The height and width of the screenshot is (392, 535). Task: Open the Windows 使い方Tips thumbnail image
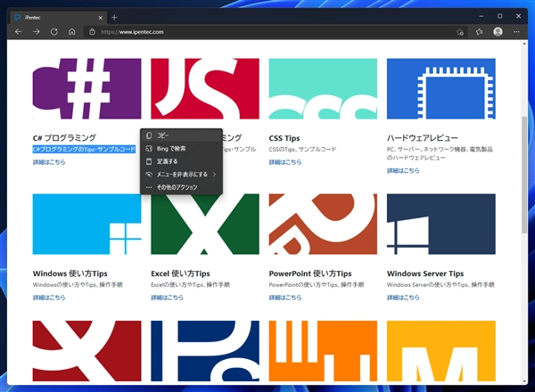pos(86,224)
